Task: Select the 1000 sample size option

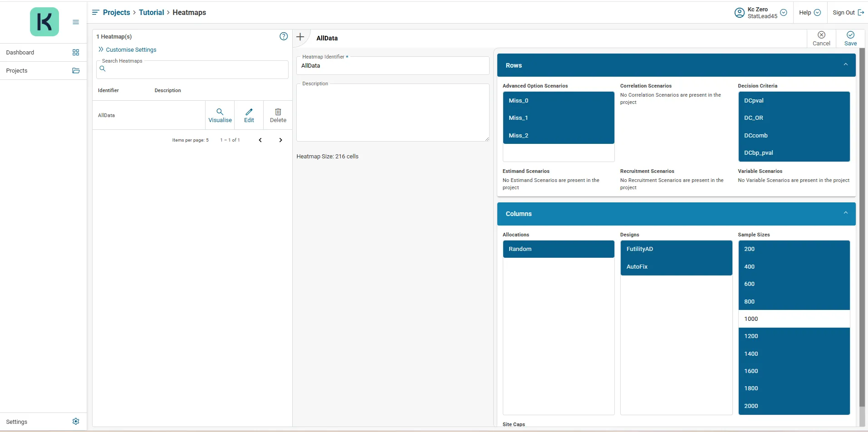Action: click(x=794, y=319)
